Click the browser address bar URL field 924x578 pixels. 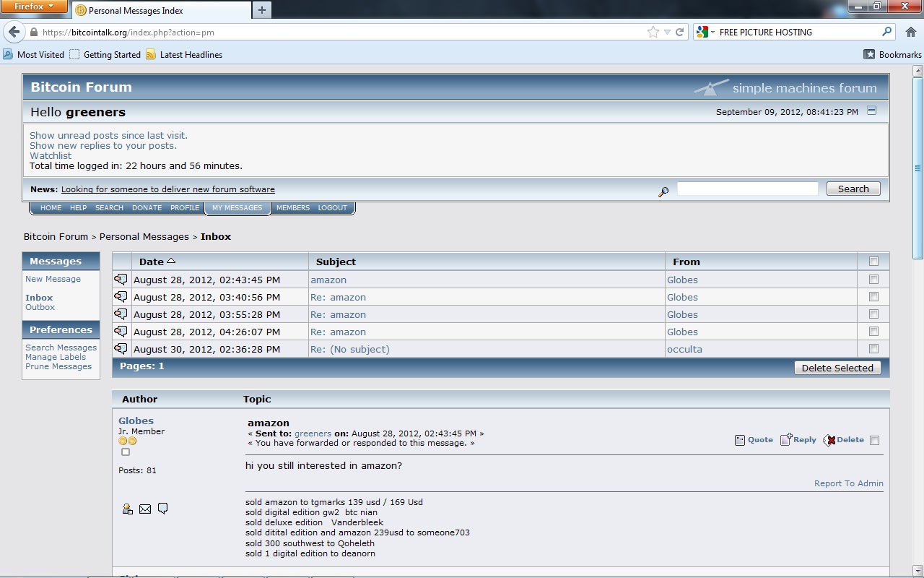click(x=343, y=33)
